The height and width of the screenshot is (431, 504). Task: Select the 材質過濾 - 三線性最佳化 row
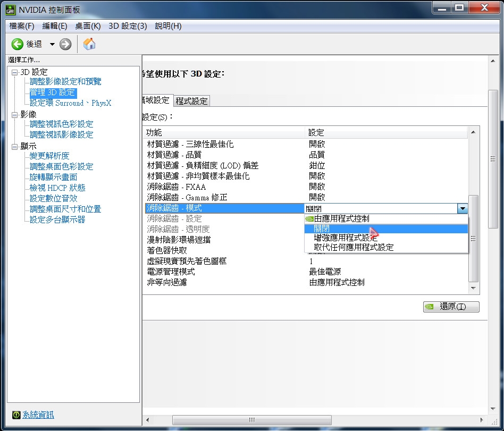(x=306, y=145)
